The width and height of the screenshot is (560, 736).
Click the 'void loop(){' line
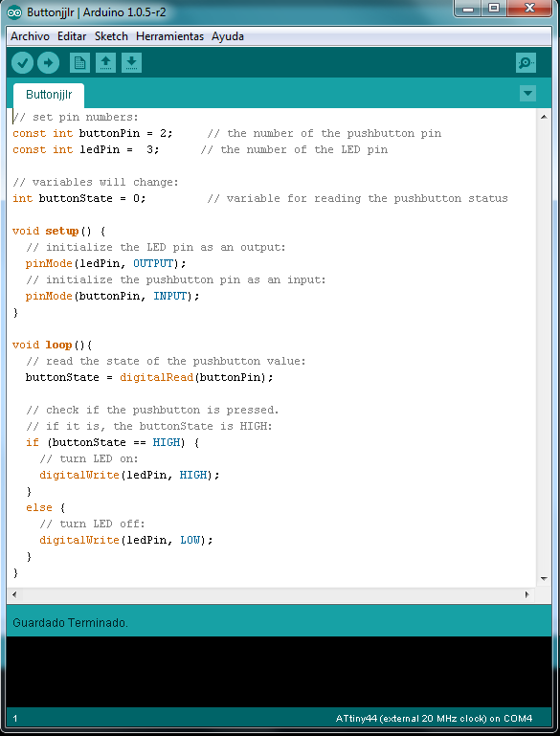[x=53, y=345]
